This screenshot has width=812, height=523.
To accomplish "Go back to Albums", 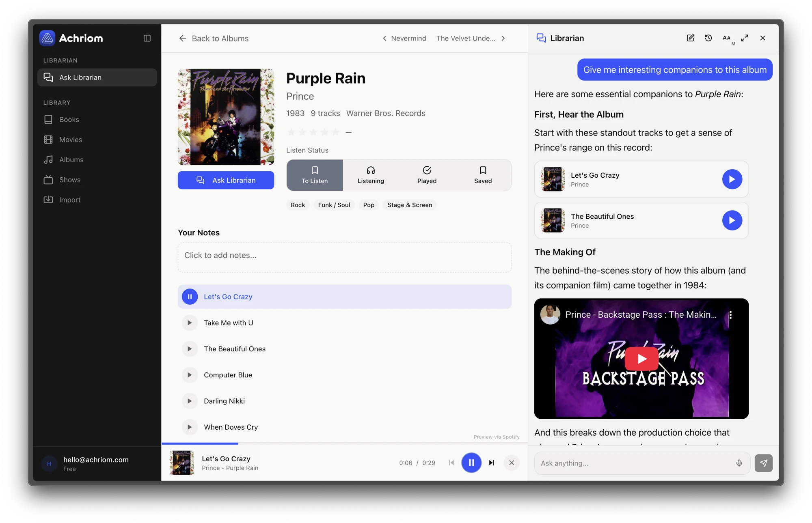I will pyautogui.click(x=214, y=38).
